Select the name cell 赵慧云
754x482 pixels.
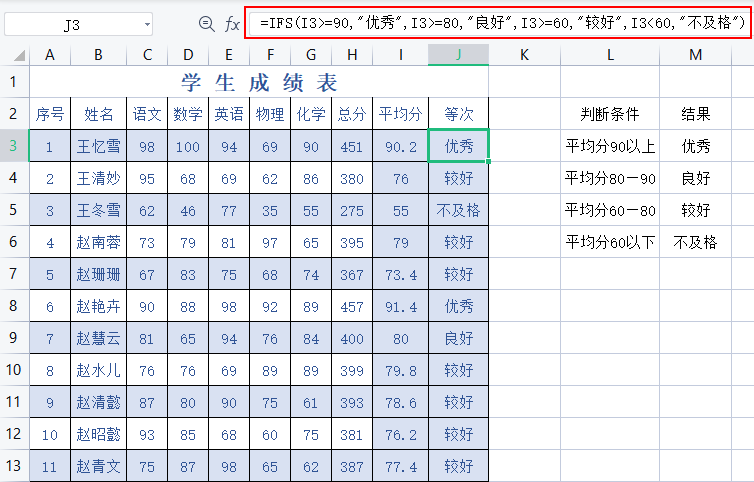[99, 338]
